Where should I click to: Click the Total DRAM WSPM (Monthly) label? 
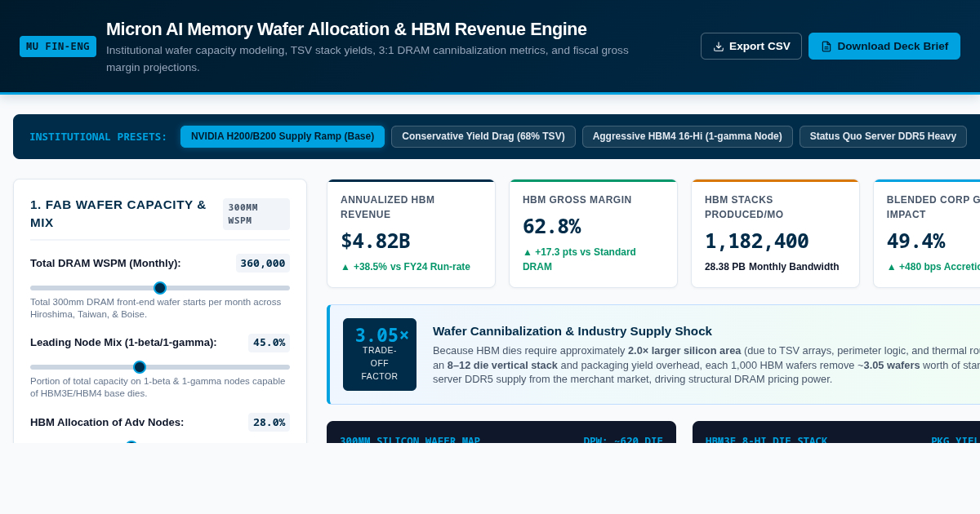click(x=105, y=263)
